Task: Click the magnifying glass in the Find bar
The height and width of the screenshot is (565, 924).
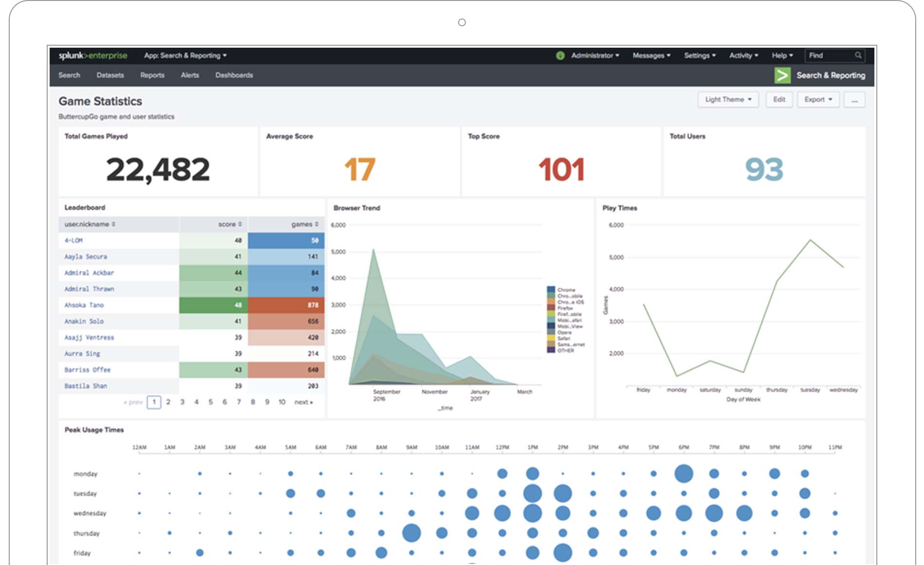Action: (859, 55)
